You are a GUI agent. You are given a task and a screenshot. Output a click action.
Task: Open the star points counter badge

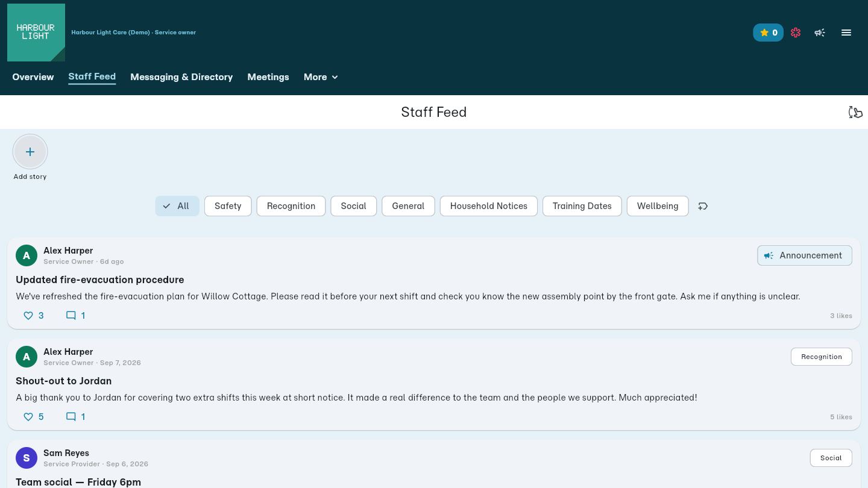pyautogui.click(x=768, y=33)
